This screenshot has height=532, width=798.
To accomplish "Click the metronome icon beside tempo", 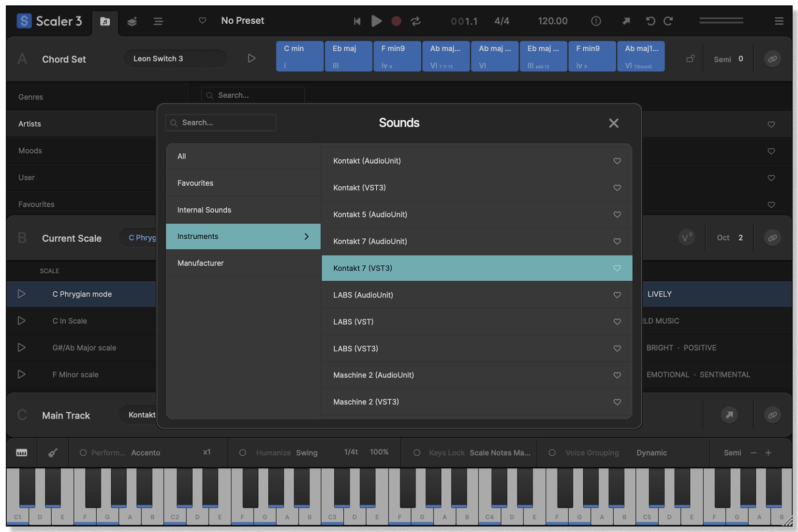I will [x=596, y=21].
